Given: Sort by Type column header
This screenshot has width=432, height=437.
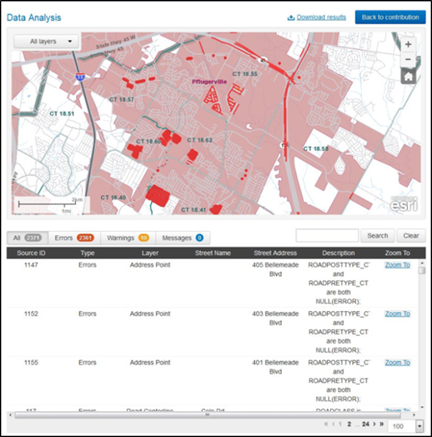Looking at the screenshot, I should point(87,253).
